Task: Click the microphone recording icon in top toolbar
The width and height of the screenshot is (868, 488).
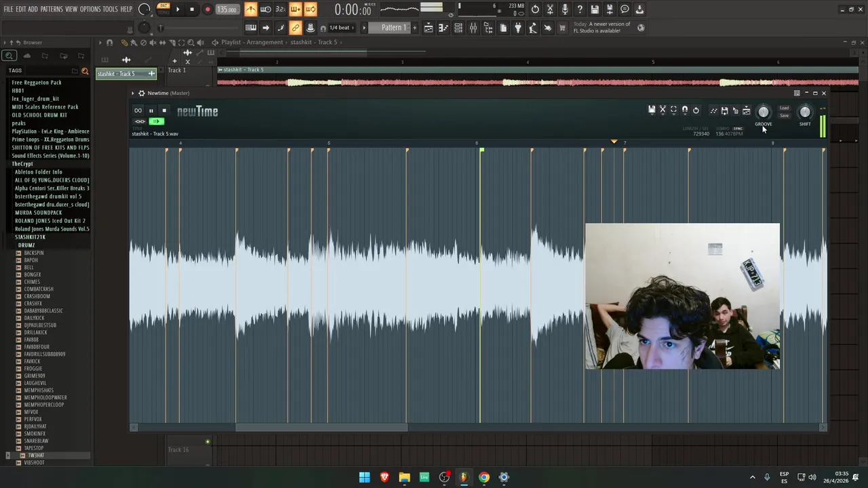Action: pyautogui.click(x=565, y=9)
